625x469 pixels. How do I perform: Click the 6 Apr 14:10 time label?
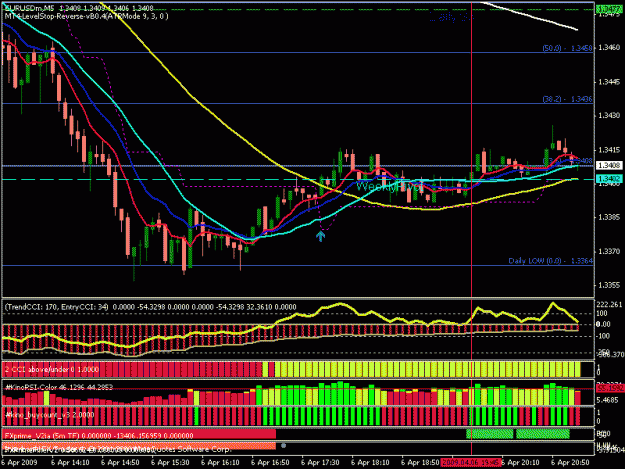[x=70, y=463]
